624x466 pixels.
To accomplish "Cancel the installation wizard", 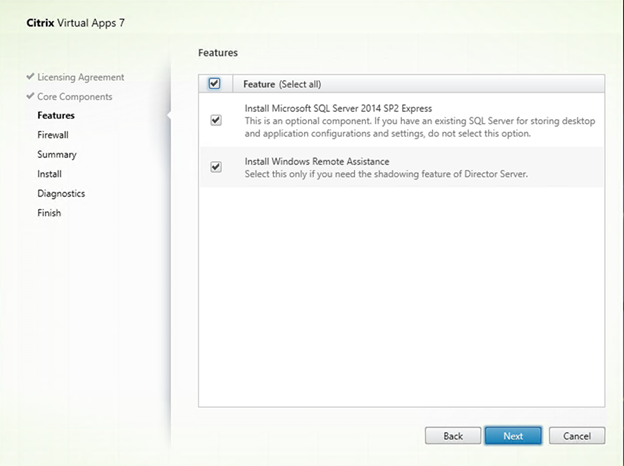I will click(x=577, y=436).
